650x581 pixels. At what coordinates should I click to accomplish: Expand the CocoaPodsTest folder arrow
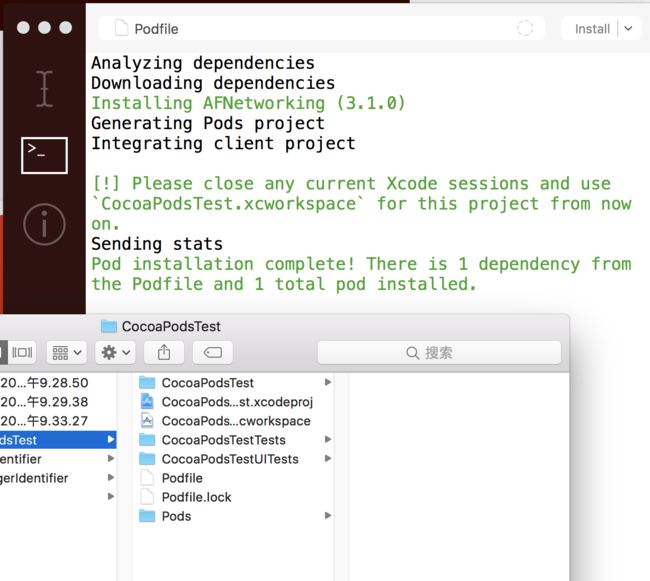(327, 382)
